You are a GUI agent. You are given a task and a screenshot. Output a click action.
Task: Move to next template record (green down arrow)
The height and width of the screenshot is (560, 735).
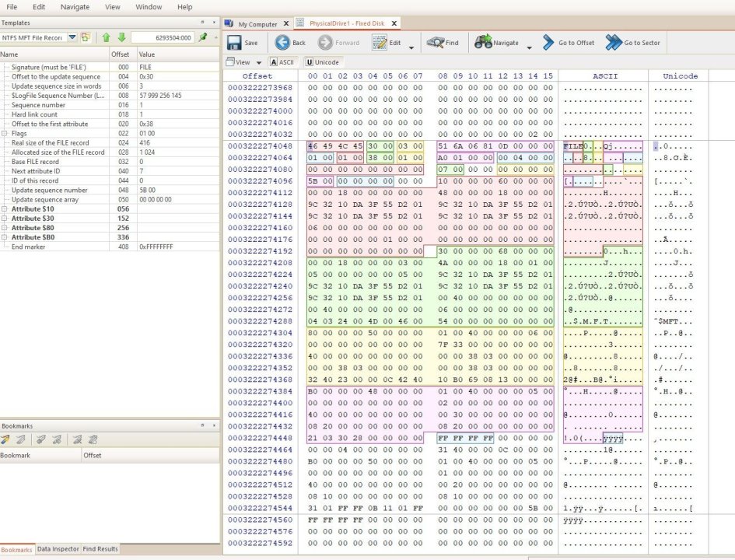(121, 37)
